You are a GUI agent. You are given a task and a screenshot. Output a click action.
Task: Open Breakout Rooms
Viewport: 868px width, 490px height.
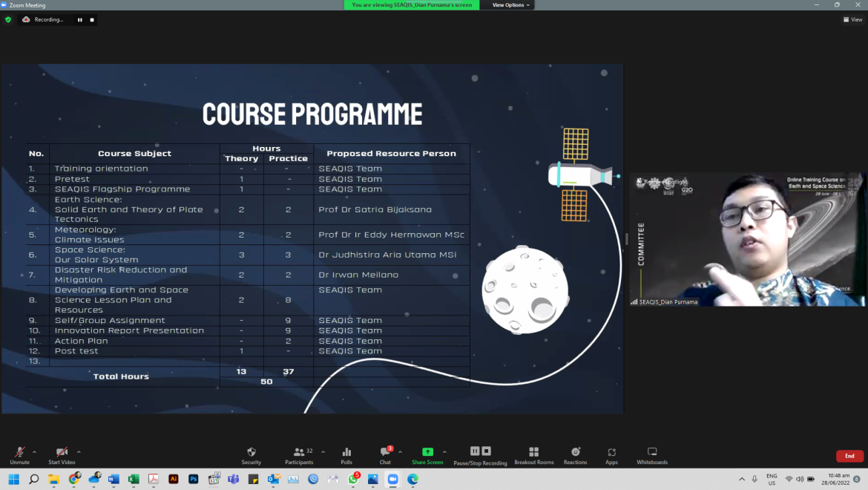click(x=533, y=454)
